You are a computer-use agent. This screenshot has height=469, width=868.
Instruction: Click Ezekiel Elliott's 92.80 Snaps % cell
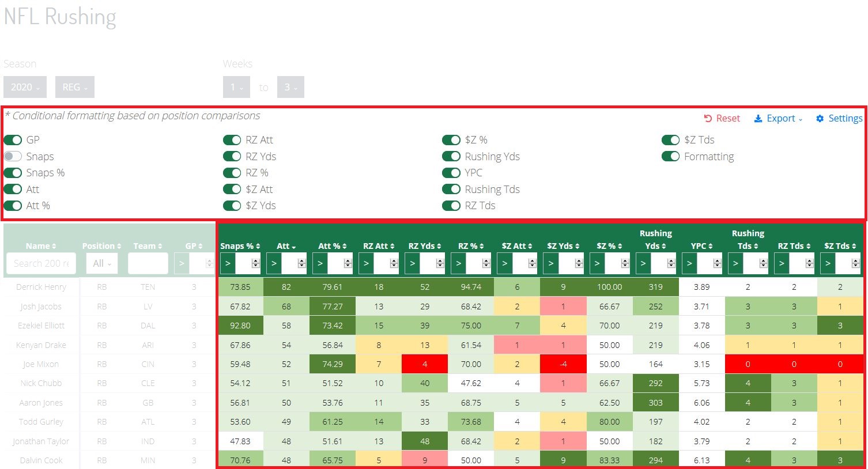tap(240, 326)
